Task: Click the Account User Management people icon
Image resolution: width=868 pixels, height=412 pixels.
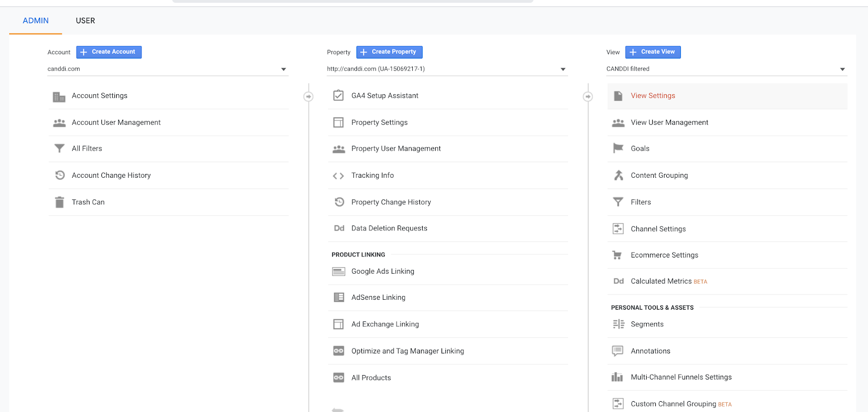Action: [x=59, y=123]
